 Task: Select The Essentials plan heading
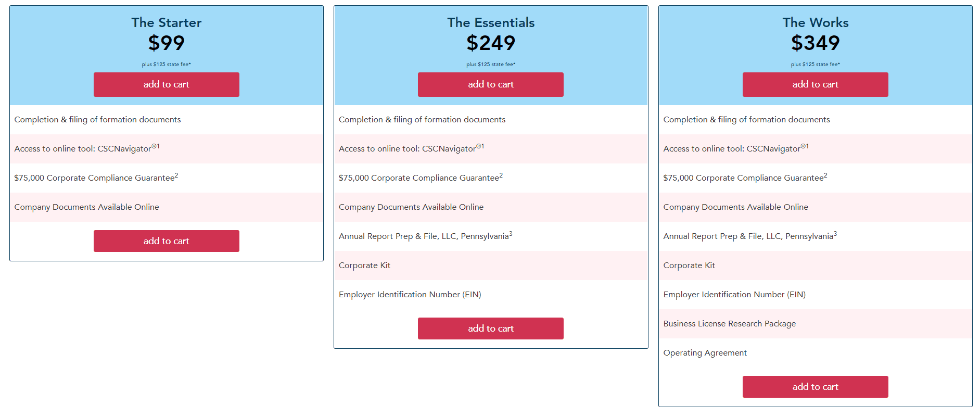tap(490, 22)
